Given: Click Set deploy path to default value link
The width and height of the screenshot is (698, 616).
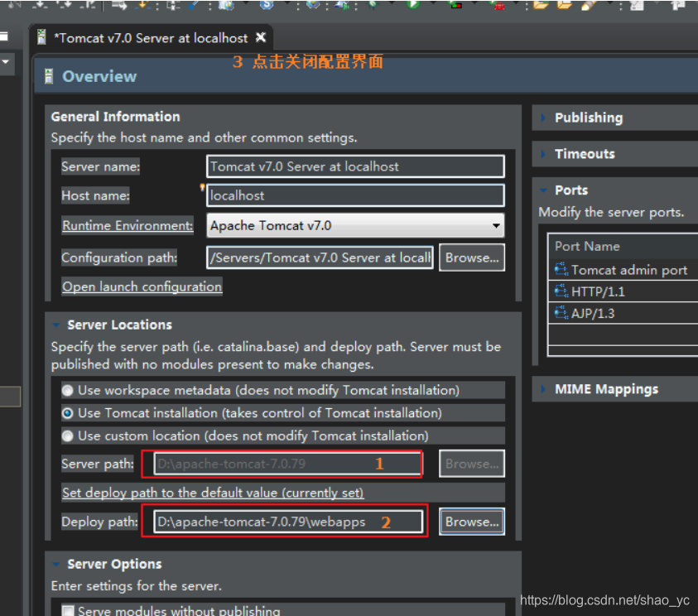Looking at the screenshot, I should 213,493.
